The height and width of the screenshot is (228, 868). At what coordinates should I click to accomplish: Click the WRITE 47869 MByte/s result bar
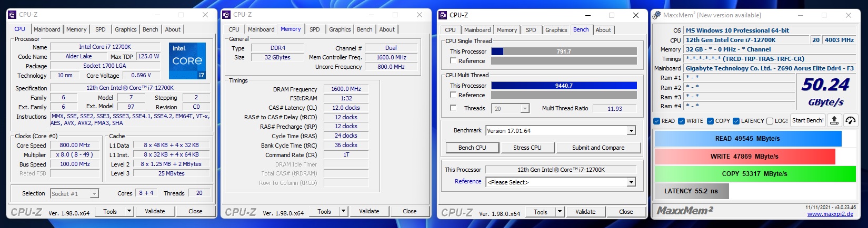click(744, 157)
